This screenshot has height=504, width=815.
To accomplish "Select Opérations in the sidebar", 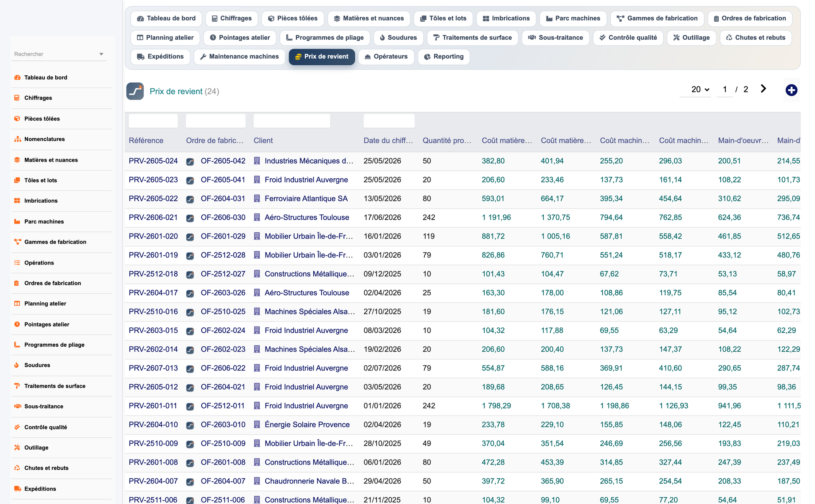I will (x=39, y=263).
